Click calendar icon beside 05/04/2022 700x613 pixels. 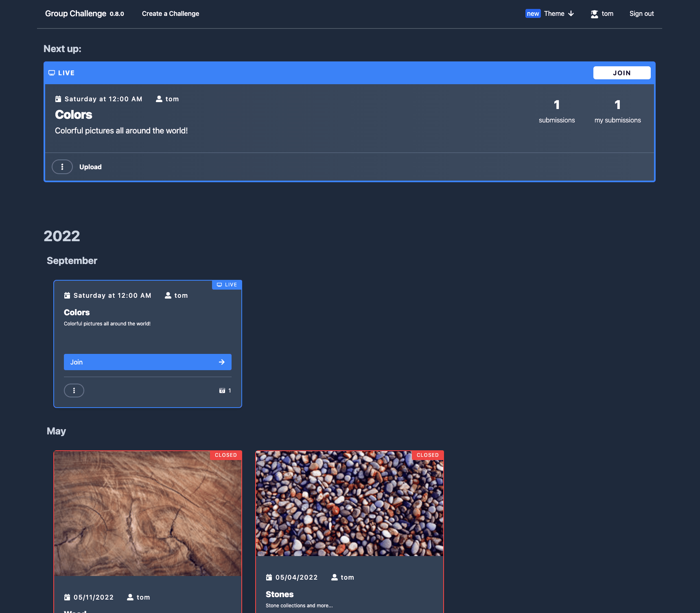(x=269, y=577)
